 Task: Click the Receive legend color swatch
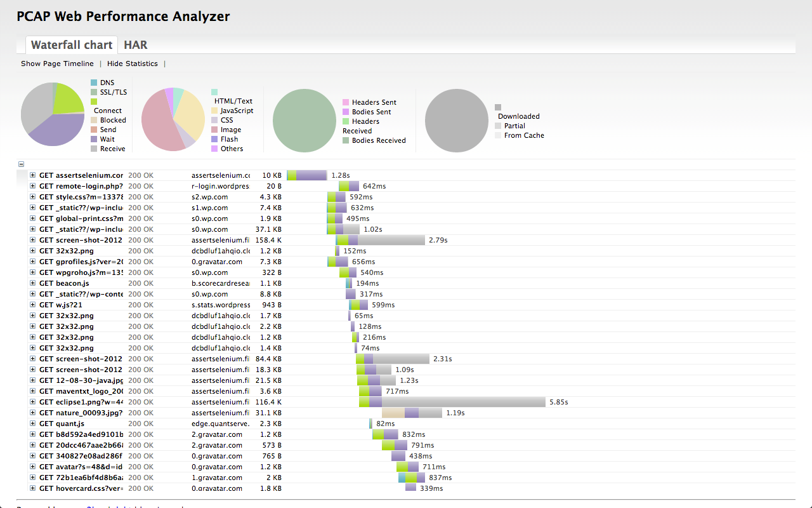tap(94, 149)
